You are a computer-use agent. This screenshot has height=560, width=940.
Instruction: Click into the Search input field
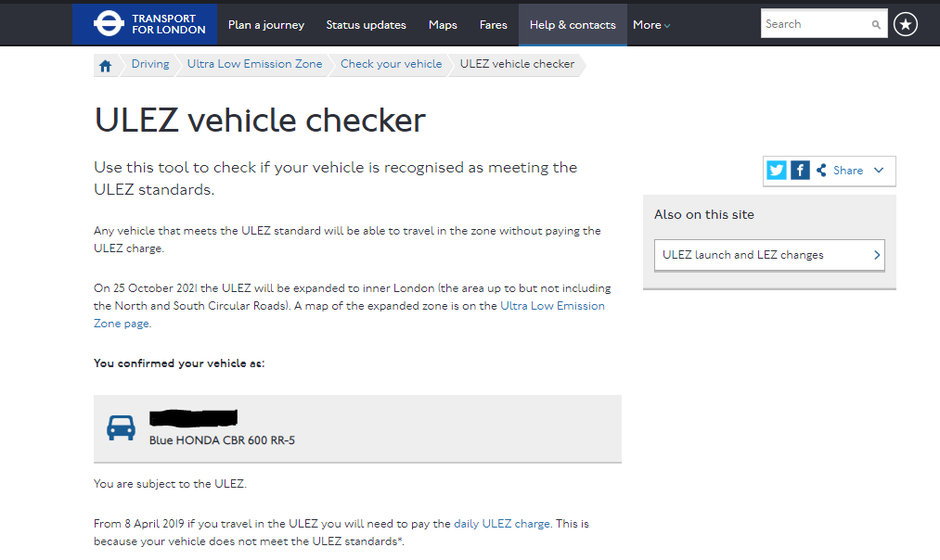coord(815,25)
